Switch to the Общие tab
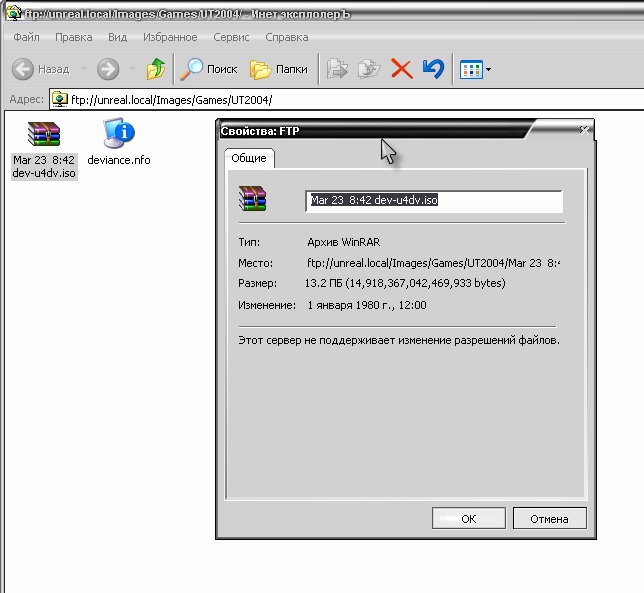The width and height of the screenshot is (644, 593). click(249, 159)
